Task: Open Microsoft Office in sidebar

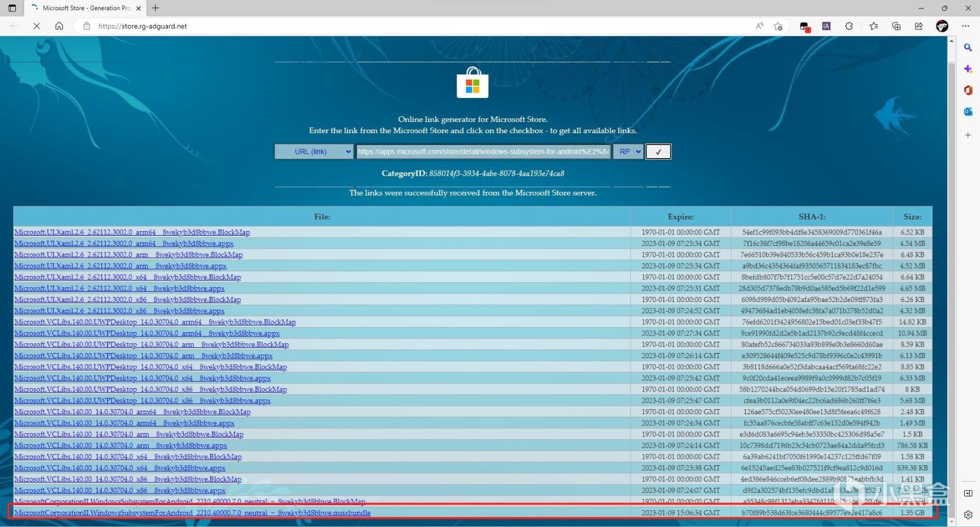Action: click(x=968, y=91)
